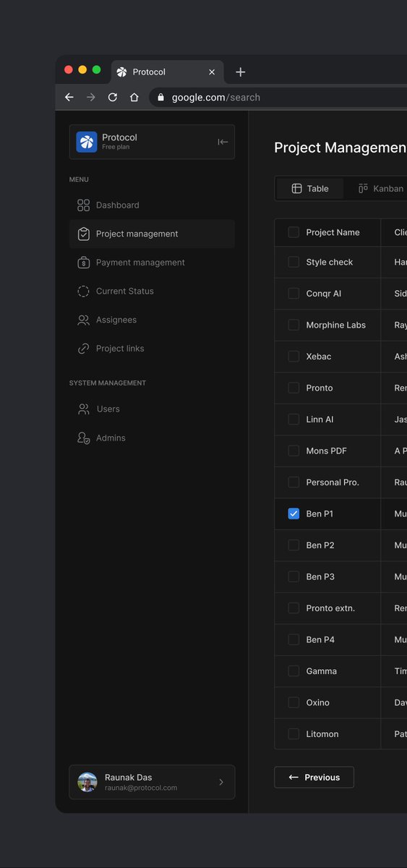Viewport: 407px width, 868px height.
Task: Click Raunak Das profile avatar
Action: (87, 782)
